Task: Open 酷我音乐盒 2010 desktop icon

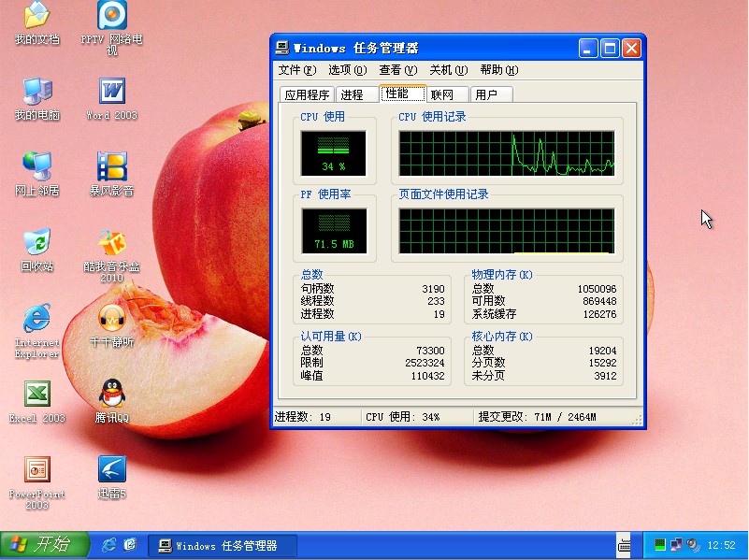Action: [111, 244]
